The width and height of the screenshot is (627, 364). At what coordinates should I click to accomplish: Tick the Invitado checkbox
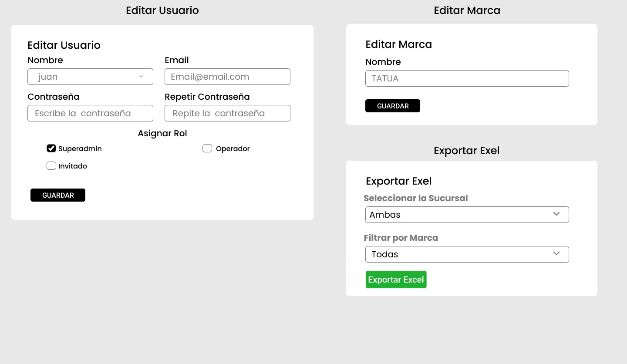(x=51, y=166)
